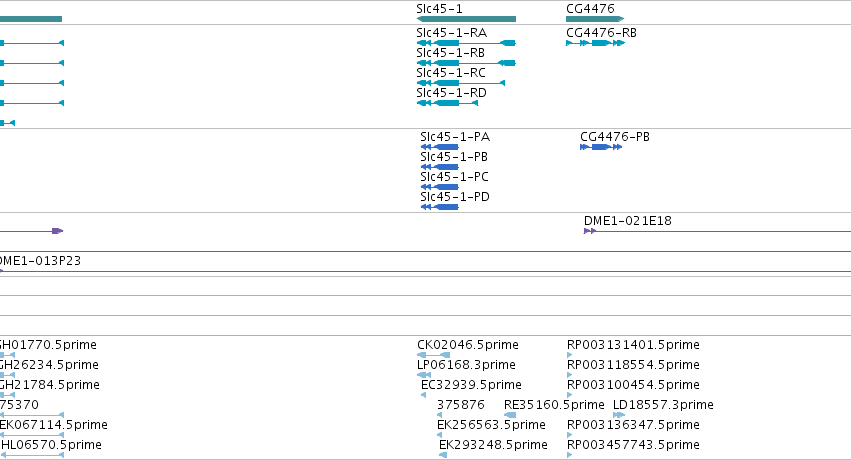Click the RP003100454.5prime EST label
Viewport: 851px width, 460px height.
click(x=633, y=386)
